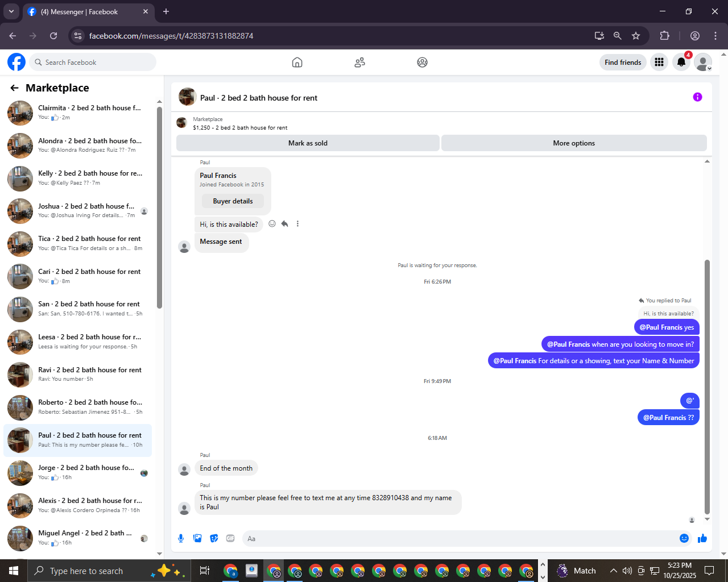Open the Chrome zoom magnifier icon

point(618,36)
